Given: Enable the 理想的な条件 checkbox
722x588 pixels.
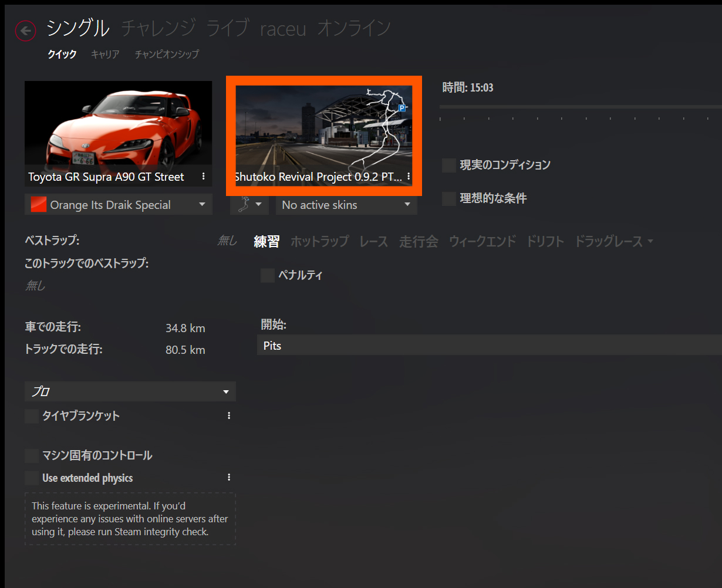Looking at the screenshot, I should click(449, 198).
